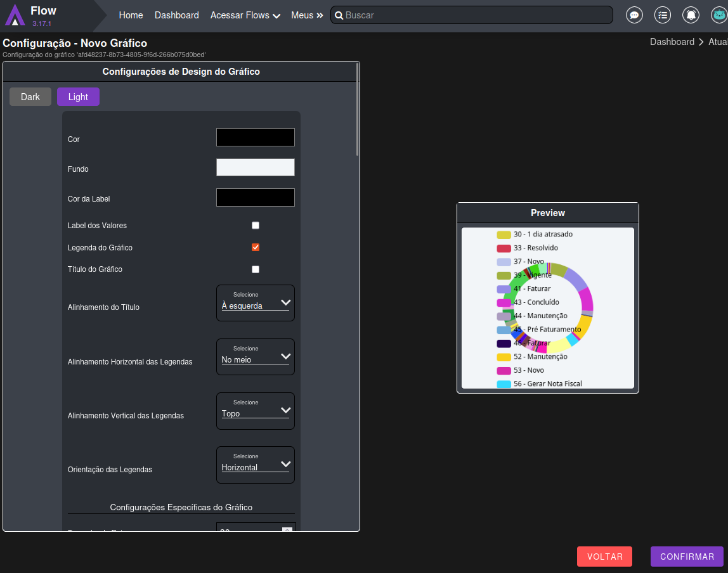Click the Flow logo icon
This screenshot has width=728, height=573.
[15, 15]
